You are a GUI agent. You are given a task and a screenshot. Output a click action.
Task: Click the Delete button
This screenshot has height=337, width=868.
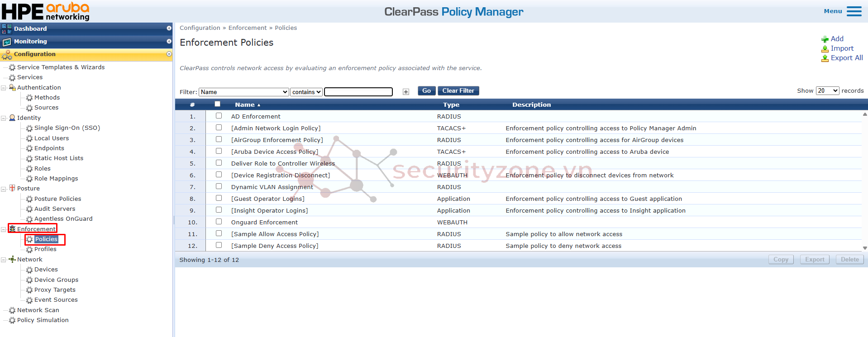pos(850,260)
